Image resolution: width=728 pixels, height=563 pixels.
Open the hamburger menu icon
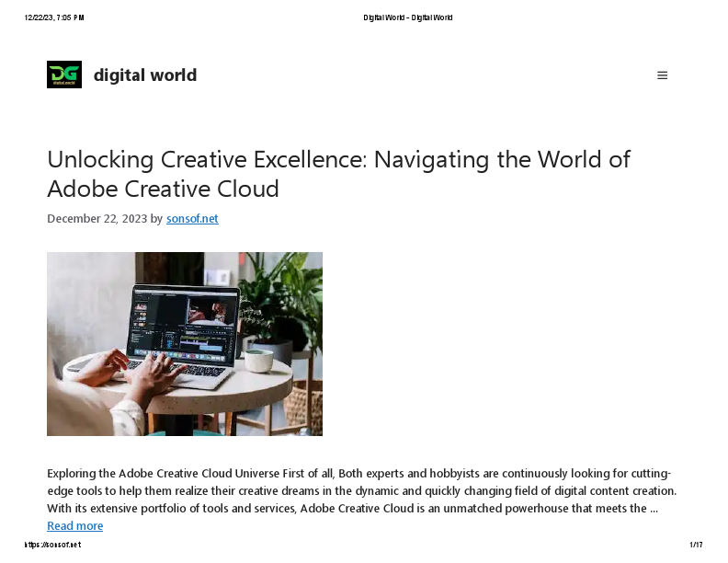(662, 75)
